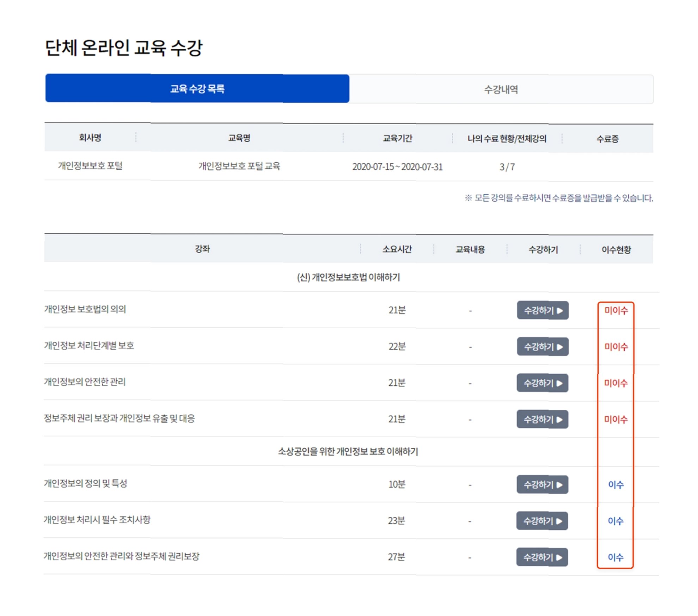
Task: Play 개인정보 처리시 필수 조치사항 via 수강하기
Action: click(542, 521)
